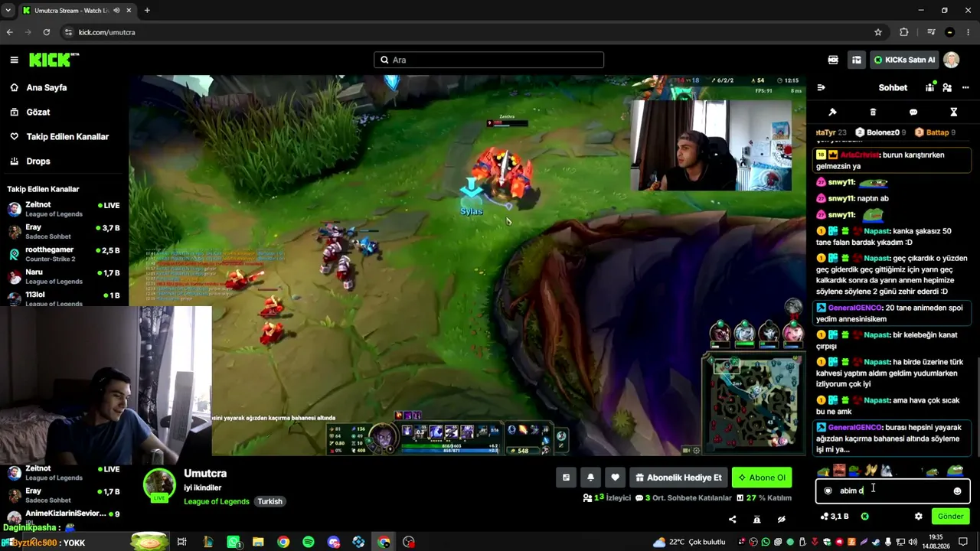Image resolution: width=980 pixels, height=551 pixels.
Task: Open the shop icon beside KICKs Satın Al
Action: tap(857, 60)
